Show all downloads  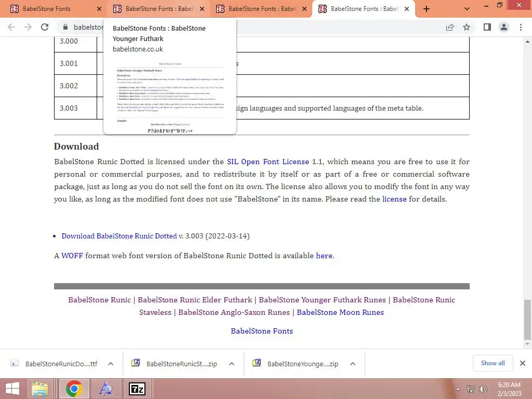[493, 363]
